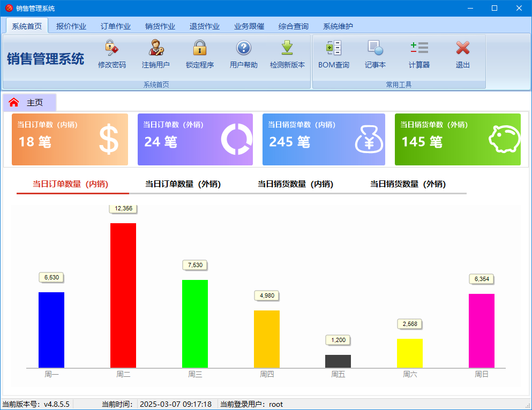This screenshot has width=532, height=410.
Task: Click the dark gray 周五 bar
Action: point(338,361)
